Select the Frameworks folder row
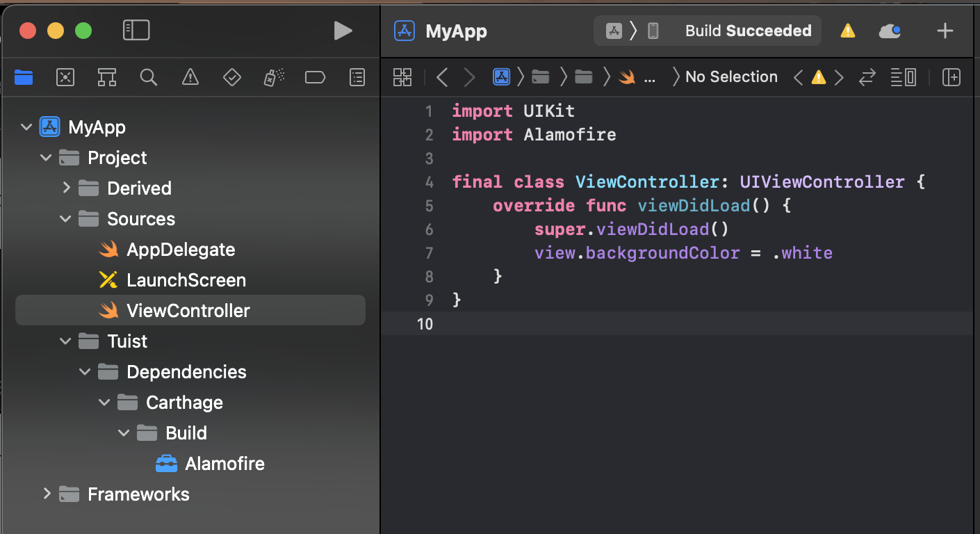Viewport: 980px width, 534px height. [x=190, y=494]
